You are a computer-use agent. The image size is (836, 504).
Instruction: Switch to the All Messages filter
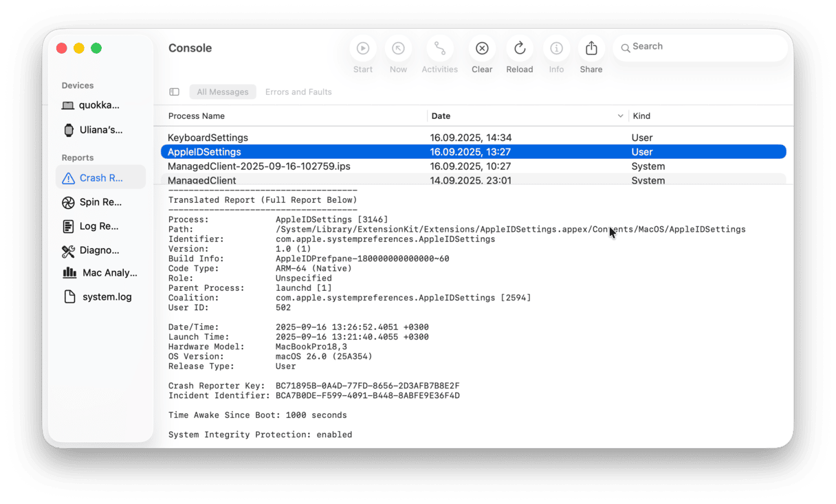click(223, 92)
